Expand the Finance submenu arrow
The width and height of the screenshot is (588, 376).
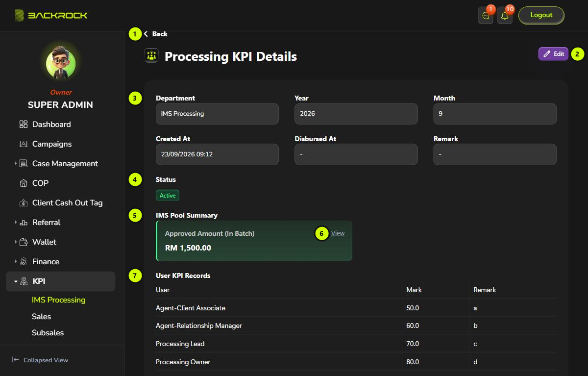[x=16, y=262]
